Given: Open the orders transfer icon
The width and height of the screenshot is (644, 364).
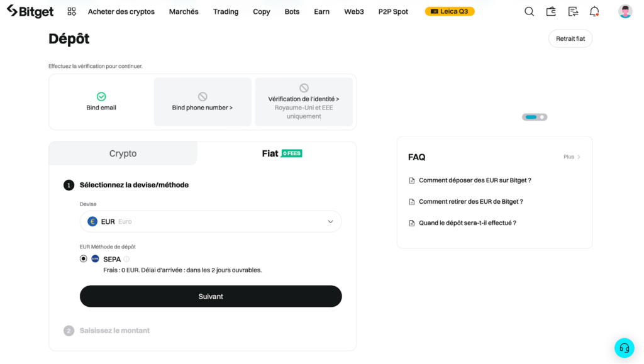Looking at the screenshot, I should click(573, 11).
